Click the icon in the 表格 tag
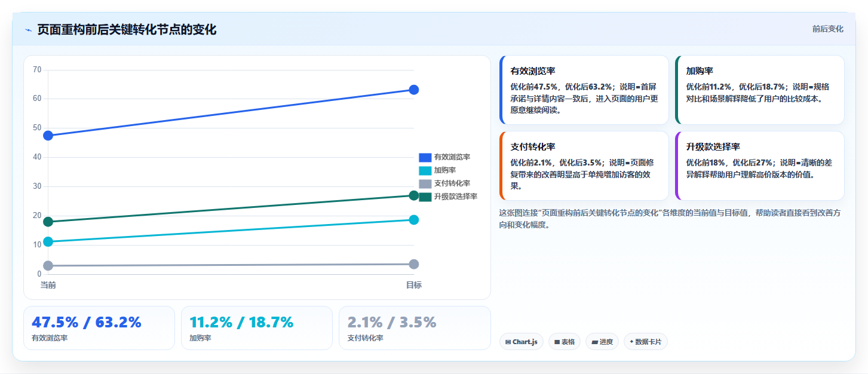This screenshot has width=868, height=374. (557, 342)
